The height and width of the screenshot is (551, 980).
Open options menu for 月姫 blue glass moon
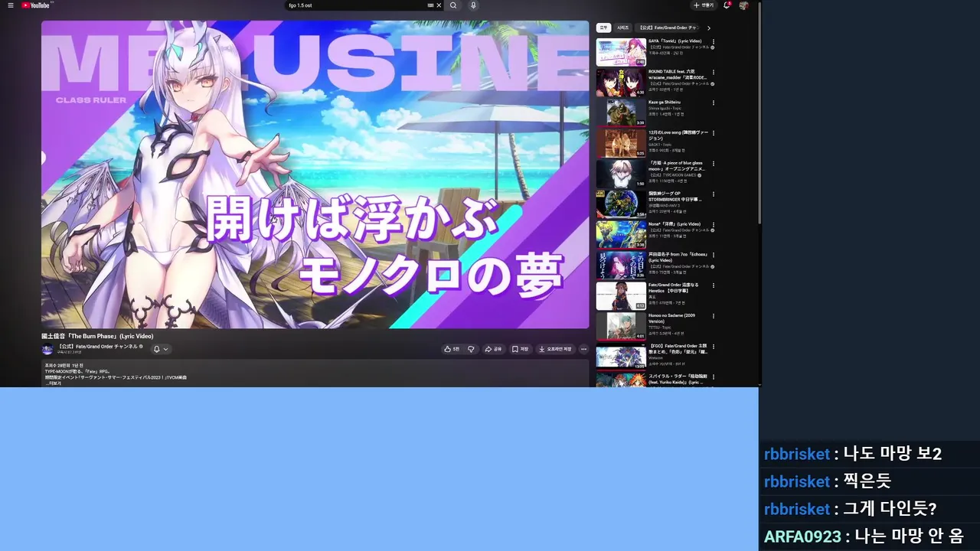coord(713,164)
